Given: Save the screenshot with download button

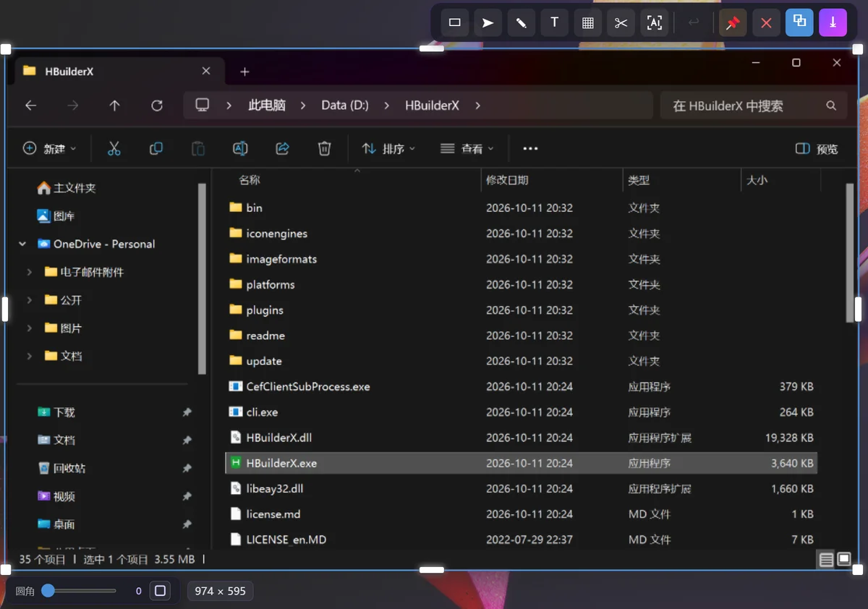Looking at the screenshot, I should coord(833,22).
